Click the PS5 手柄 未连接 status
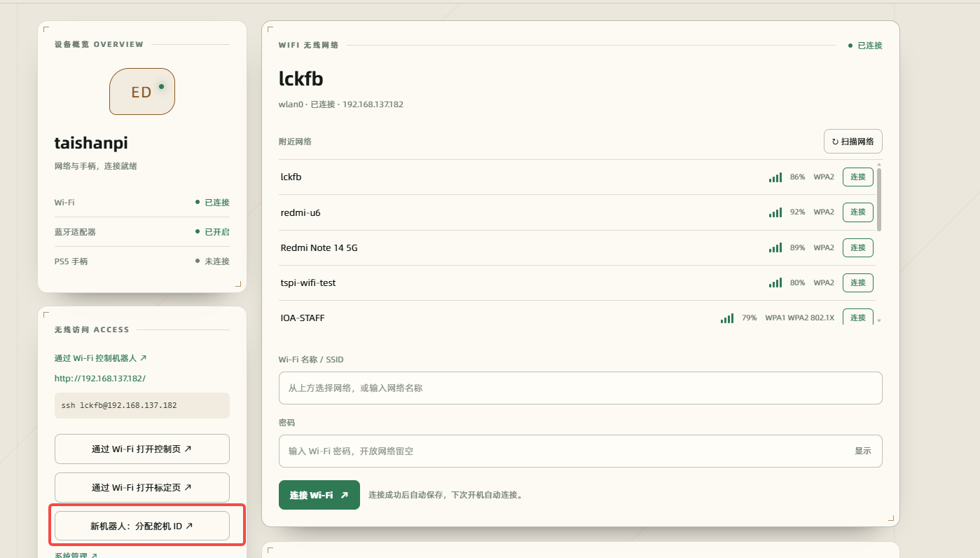 coord(212,261)
